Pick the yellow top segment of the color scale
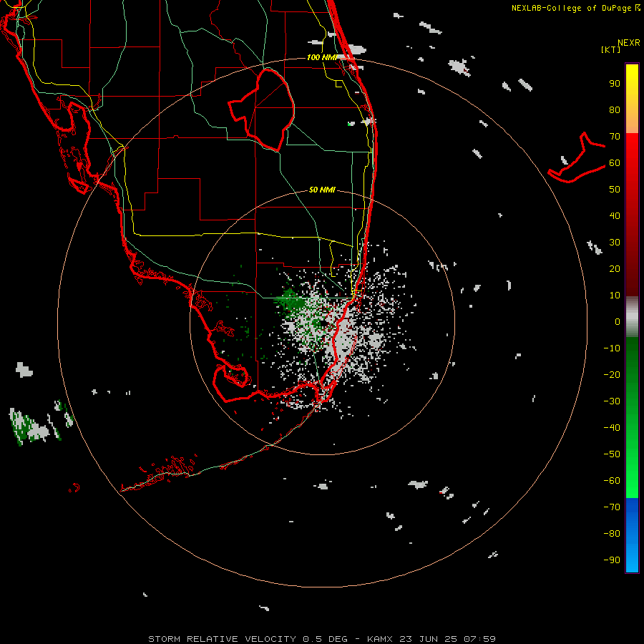 click(632, 99)
